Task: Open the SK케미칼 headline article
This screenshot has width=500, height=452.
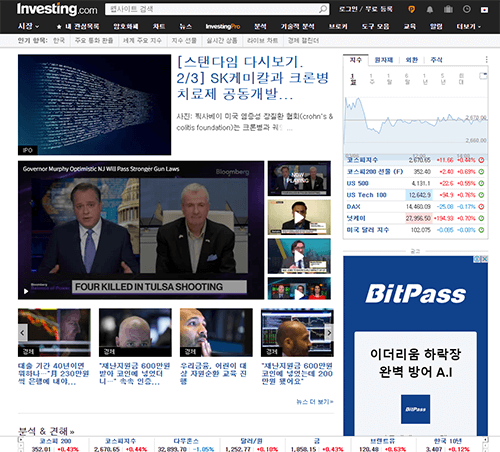Action: click(x=253, y=78)
